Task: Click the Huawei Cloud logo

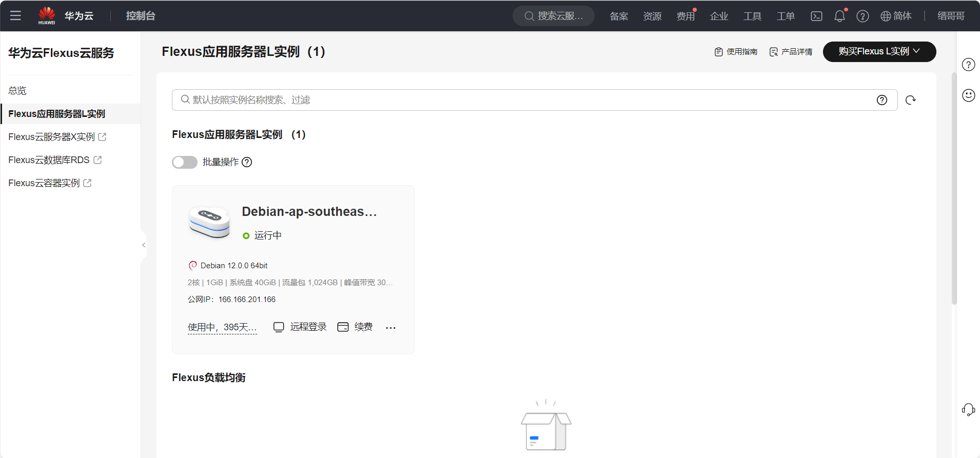Action: [47, 15]
